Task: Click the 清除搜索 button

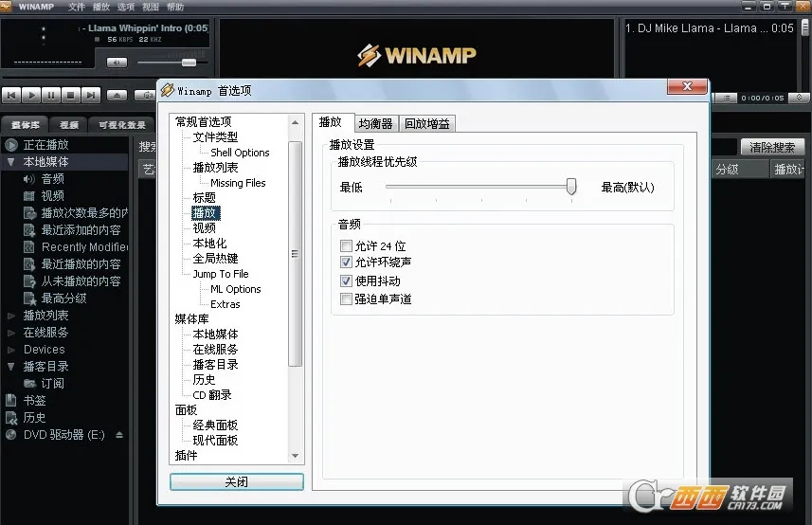Action: point(772,148)
